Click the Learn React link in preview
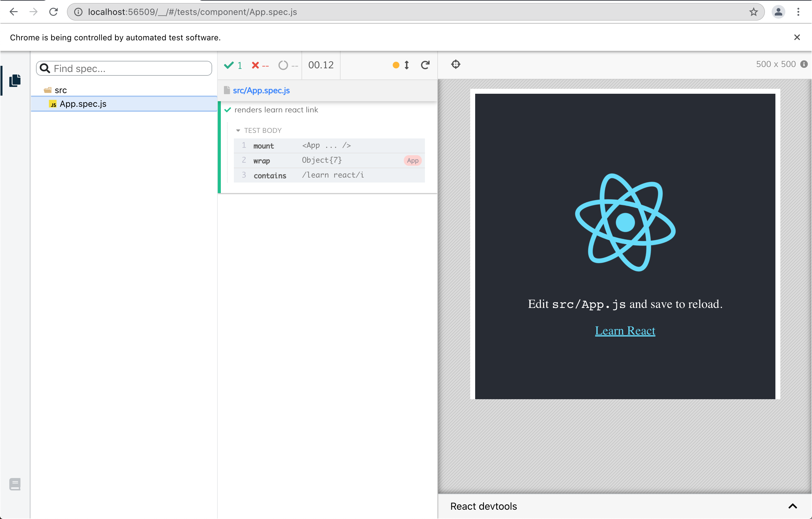This screenshot has height=519, width=812. pyautogui.click(x=626, y=330)
